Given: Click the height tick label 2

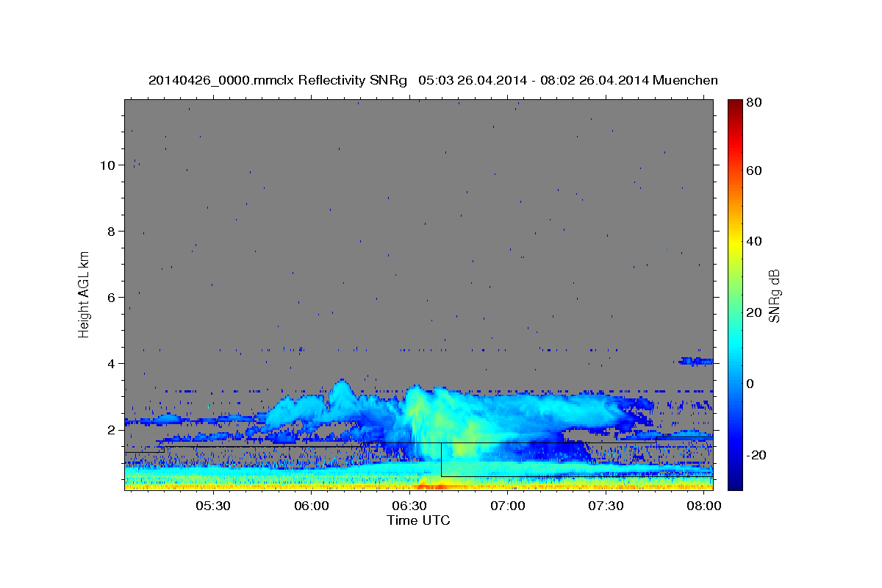Looking at the screenshot, I should point(112,430).
